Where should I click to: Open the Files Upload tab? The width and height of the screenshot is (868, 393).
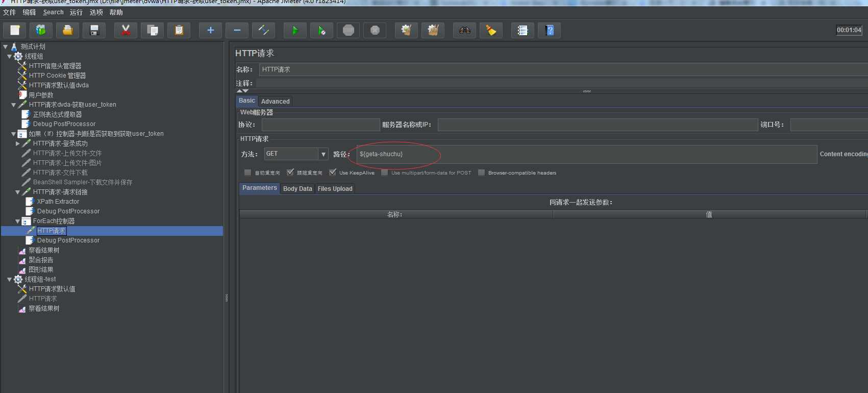pyautogui.click(x=335, y=188)
